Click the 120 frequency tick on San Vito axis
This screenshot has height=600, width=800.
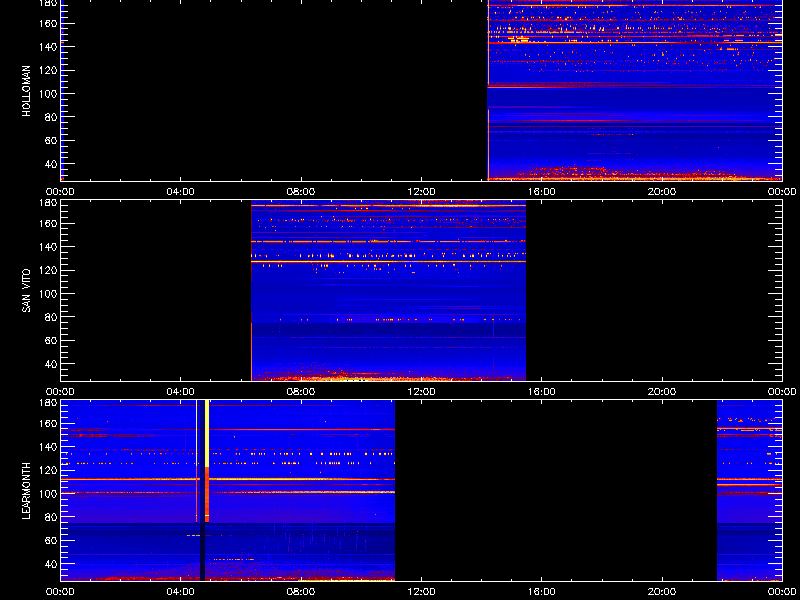(48, 270)
